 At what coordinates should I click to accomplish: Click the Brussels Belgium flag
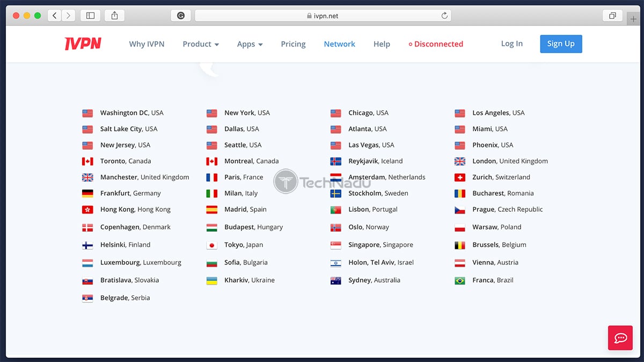coord(460,245)
